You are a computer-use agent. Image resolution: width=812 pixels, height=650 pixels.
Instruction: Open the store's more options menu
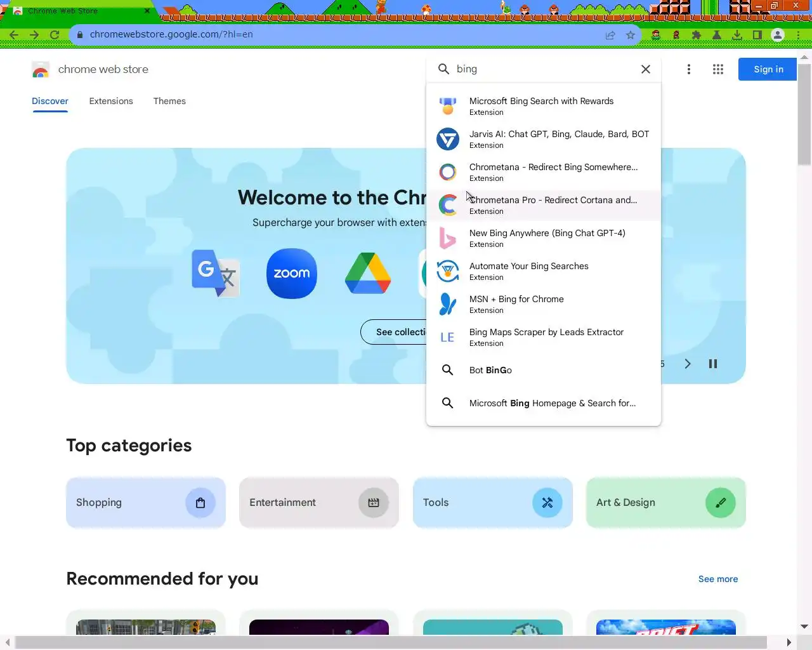[x=689, y=69]
